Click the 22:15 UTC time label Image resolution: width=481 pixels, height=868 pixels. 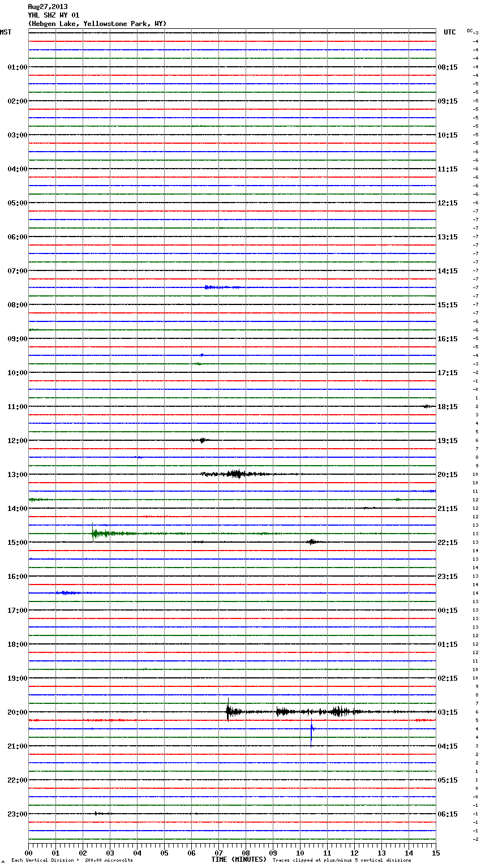448,542
